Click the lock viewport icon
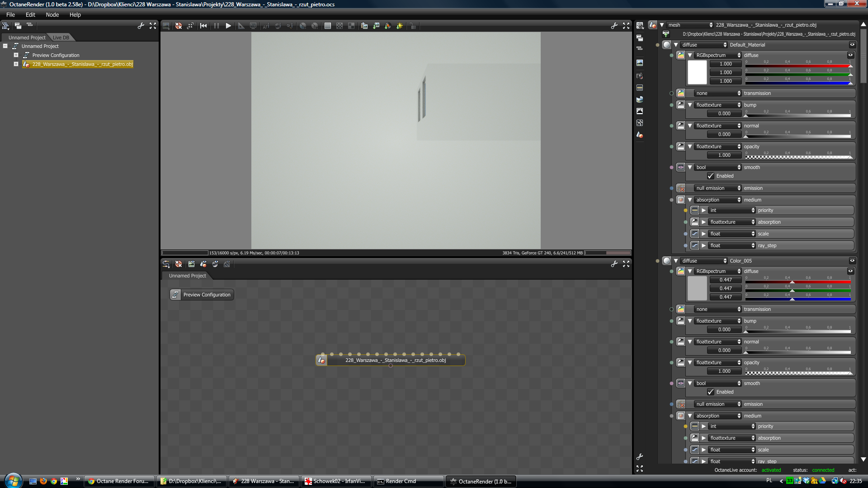 (x=413, y=26)
